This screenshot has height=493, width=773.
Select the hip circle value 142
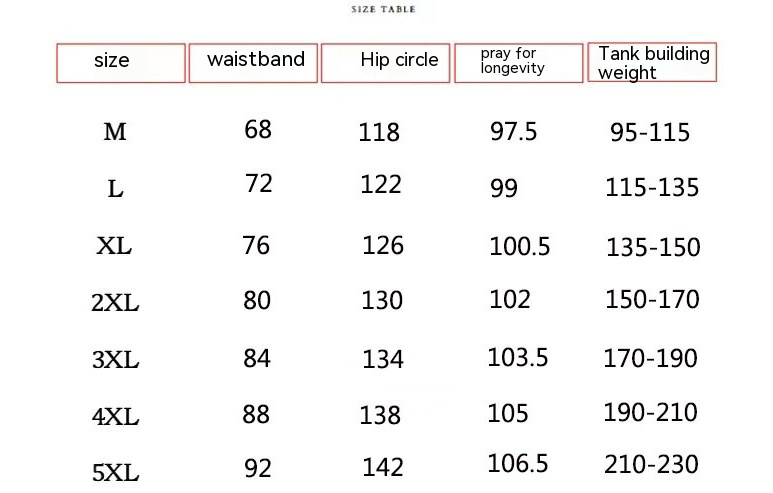pos(383,467)
